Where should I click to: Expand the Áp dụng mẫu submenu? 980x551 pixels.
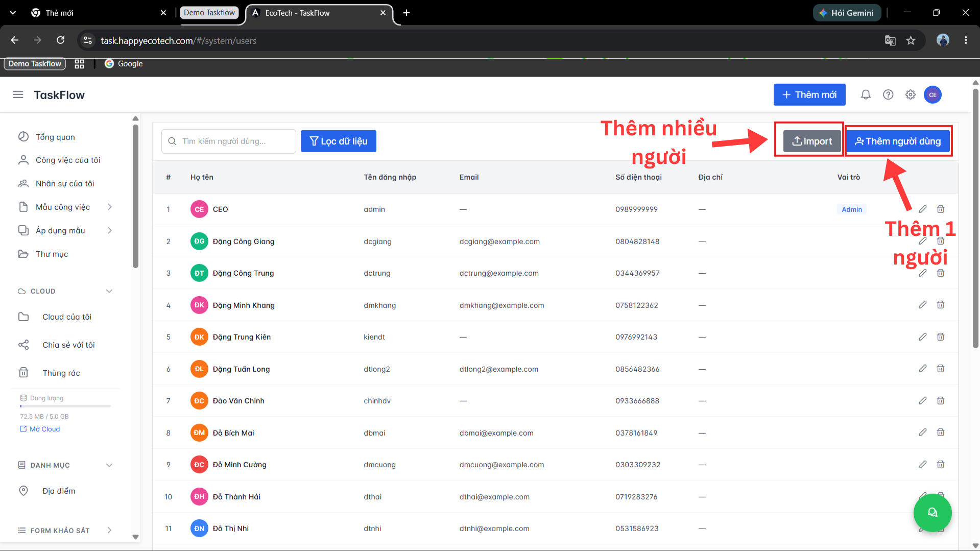(110, 230)
